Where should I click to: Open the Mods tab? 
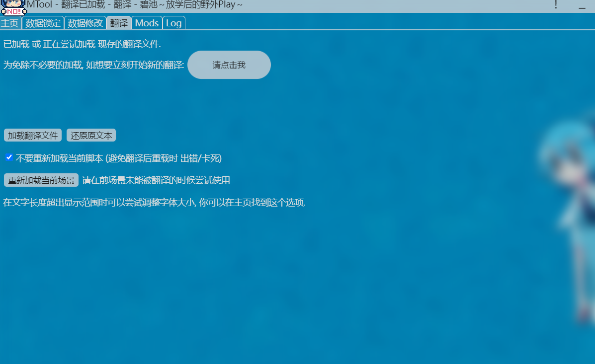pyautogui.click(x=147, y=23)
